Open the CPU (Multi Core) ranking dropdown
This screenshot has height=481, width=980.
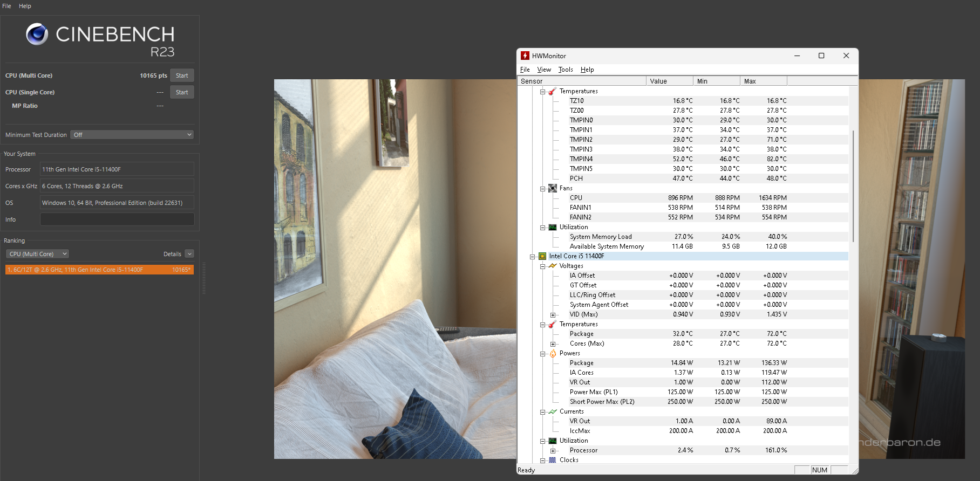coord(37,254)
